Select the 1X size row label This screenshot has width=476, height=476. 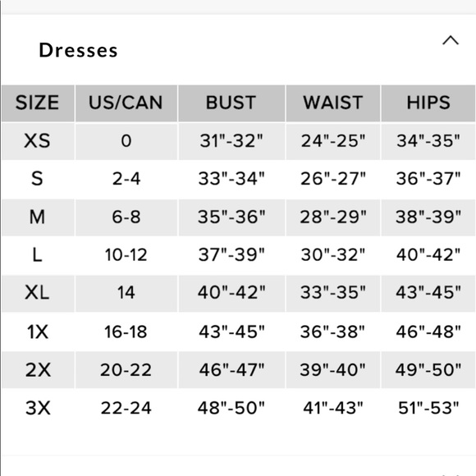38,332
